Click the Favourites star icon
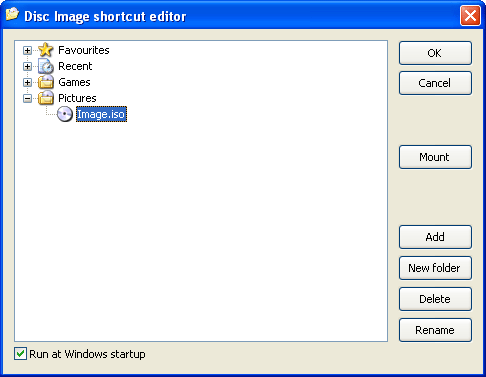This screenshot has height=377, width=486. pyautogui.click(x=46, y=50)
